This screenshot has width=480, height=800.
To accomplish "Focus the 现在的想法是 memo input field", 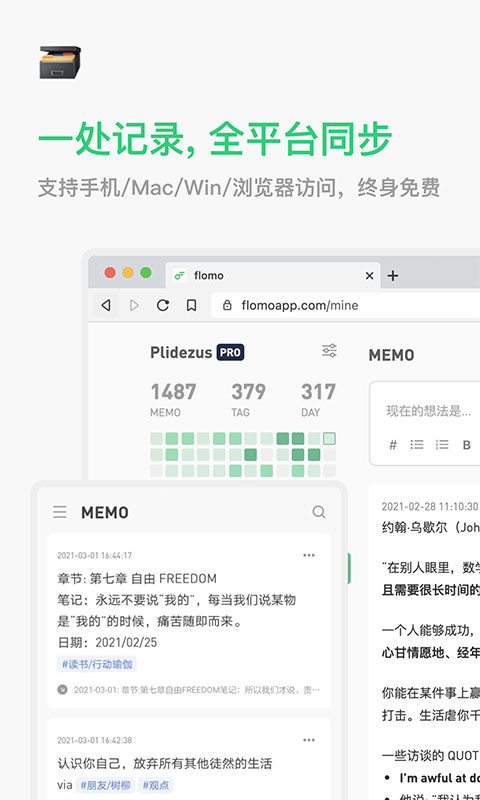I will (428, 411).
